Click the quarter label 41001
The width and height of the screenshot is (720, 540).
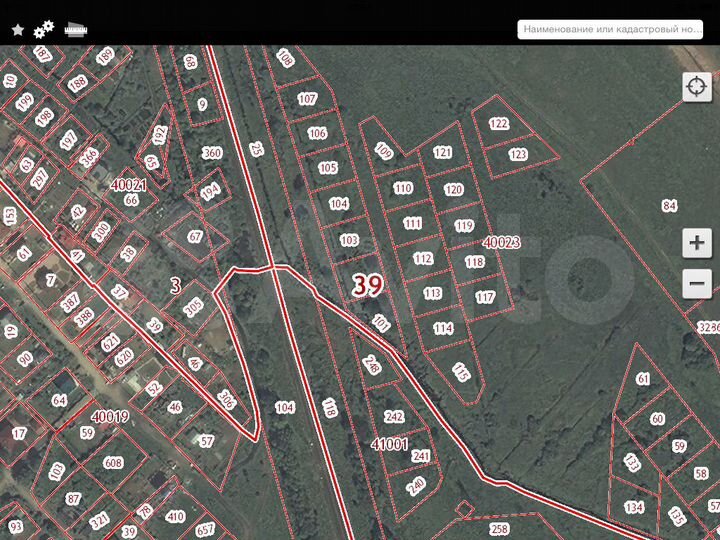[x=389, y=443]
